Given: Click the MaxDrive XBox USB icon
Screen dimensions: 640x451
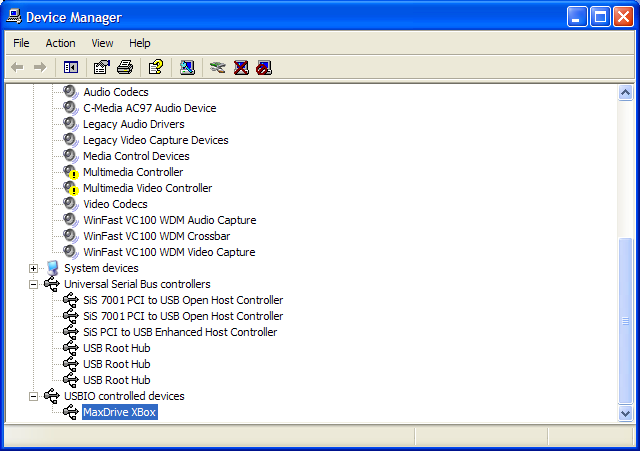Looking at the screenshot, I should [x=71, y=412].
